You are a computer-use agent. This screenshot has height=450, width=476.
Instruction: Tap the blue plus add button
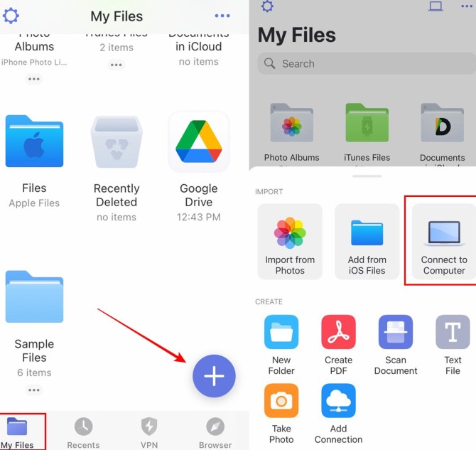click(x=214, y=376)
